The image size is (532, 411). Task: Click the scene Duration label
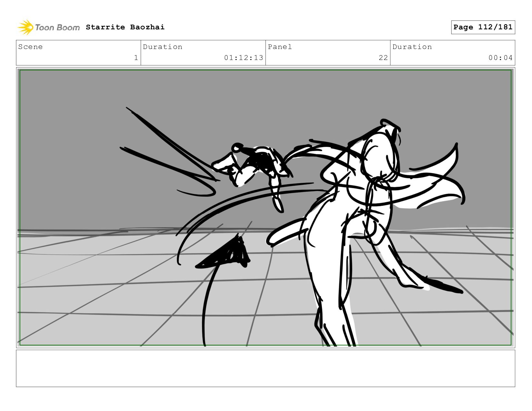point(163,47)
